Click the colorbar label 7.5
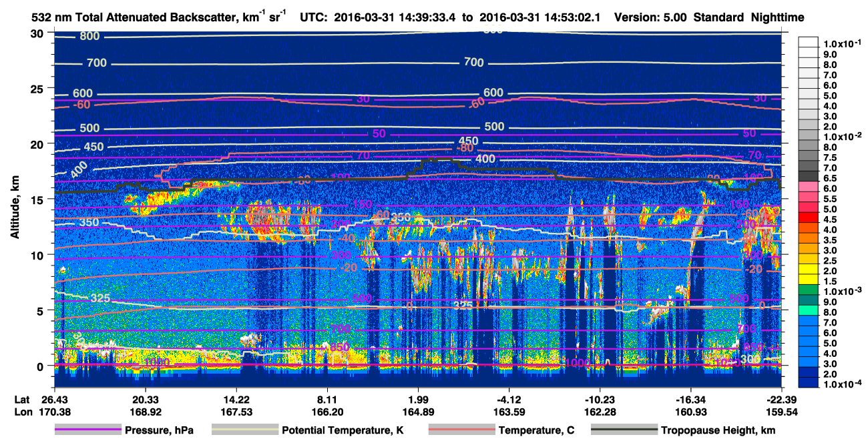This screenshot has height=445, width=868. [x=830, y=157]
